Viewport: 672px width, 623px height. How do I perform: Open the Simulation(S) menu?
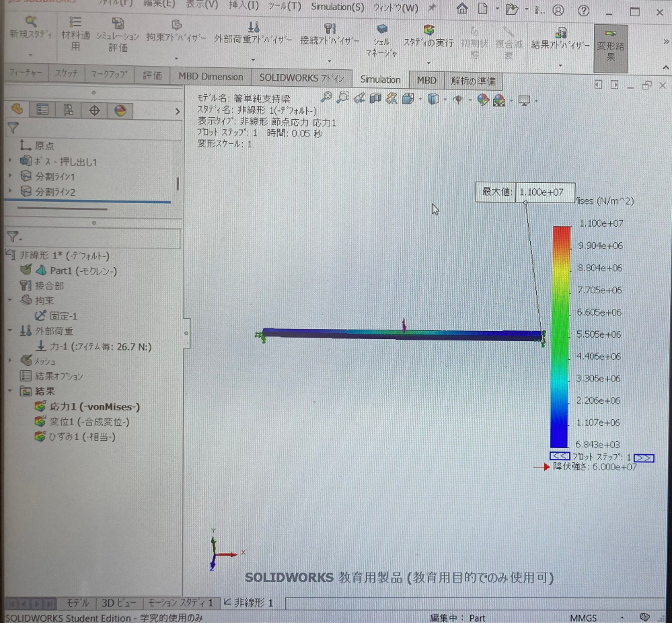point(338,7)
